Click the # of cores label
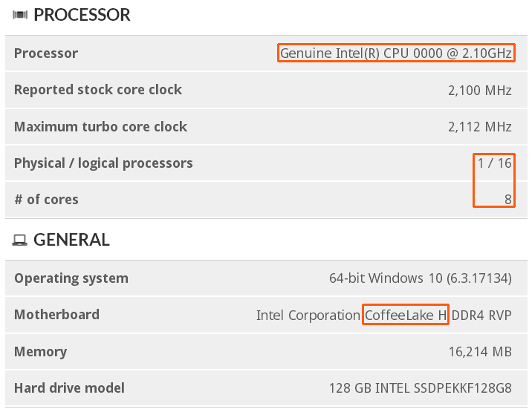Viewport: 532px width, 412px height. [46, 200]
